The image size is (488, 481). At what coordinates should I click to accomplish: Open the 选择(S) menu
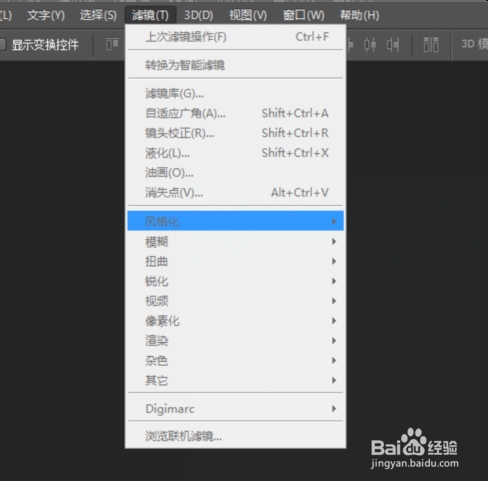coord(98,15)
